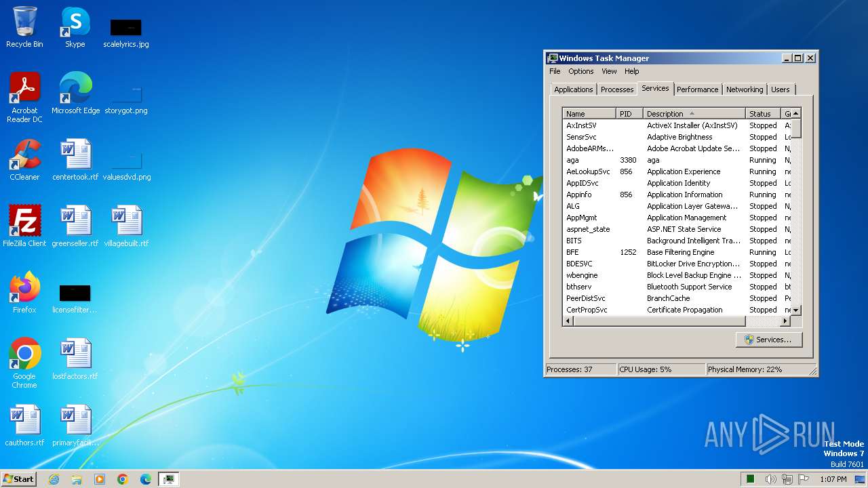
Task: Select the villagebuilt.rtf document icon
Action: tap(126, 226)
